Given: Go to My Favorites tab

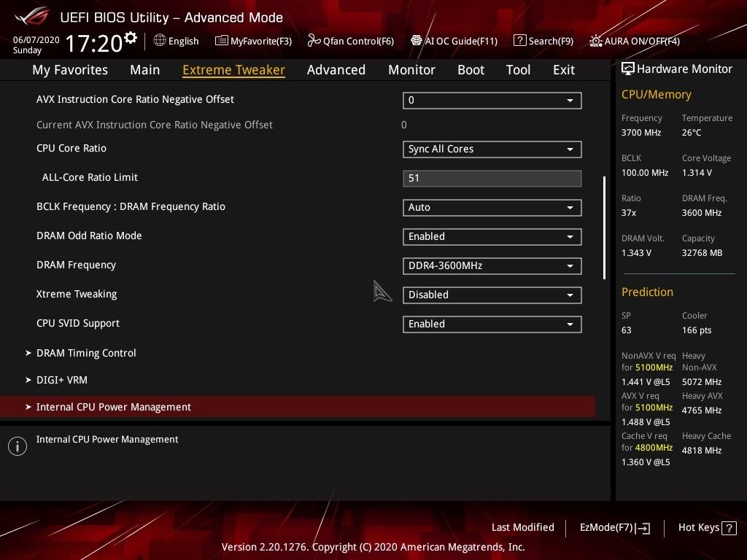Looking at the screenshot, I should pyautogui.click(x=70, y=70).
